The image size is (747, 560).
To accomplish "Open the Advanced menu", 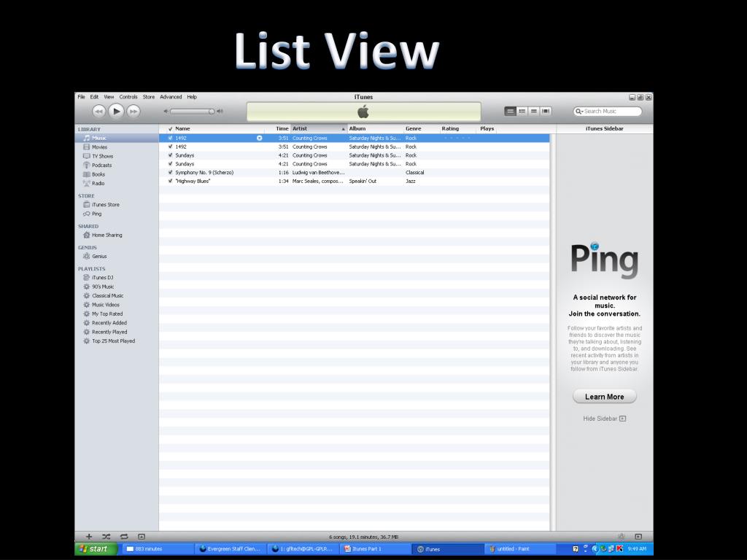I will 171,97.
